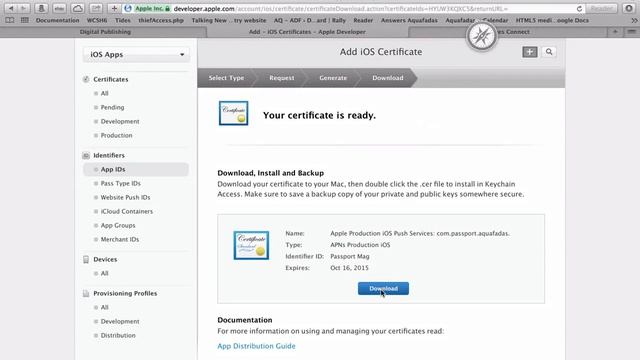Viewport: 640px width, 360px height.
Task: Open the Reader bookmark in bookmarks bar
Action: (x=363, y=20)
